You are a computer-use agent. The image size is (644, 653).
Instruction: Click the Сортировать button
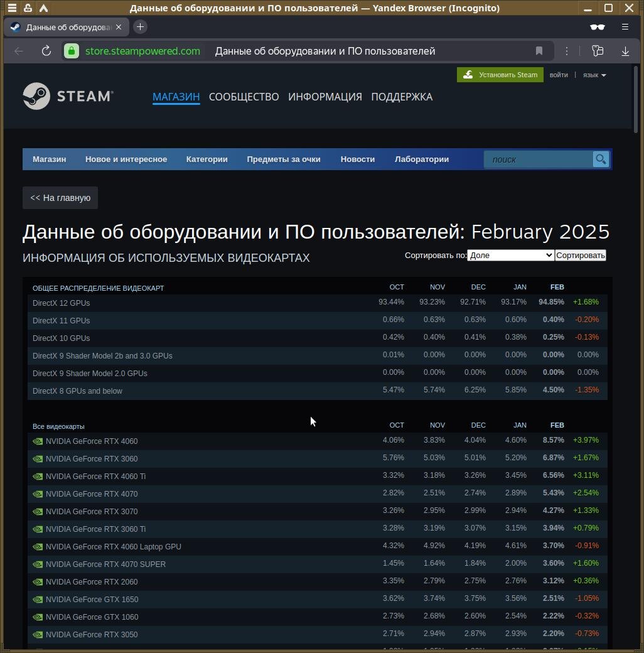tap(581, 256)
